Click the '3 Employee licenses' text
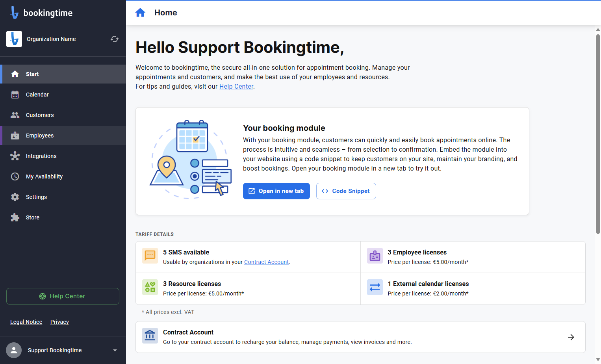This screenshot has width=601, height=364. [417, 252]
